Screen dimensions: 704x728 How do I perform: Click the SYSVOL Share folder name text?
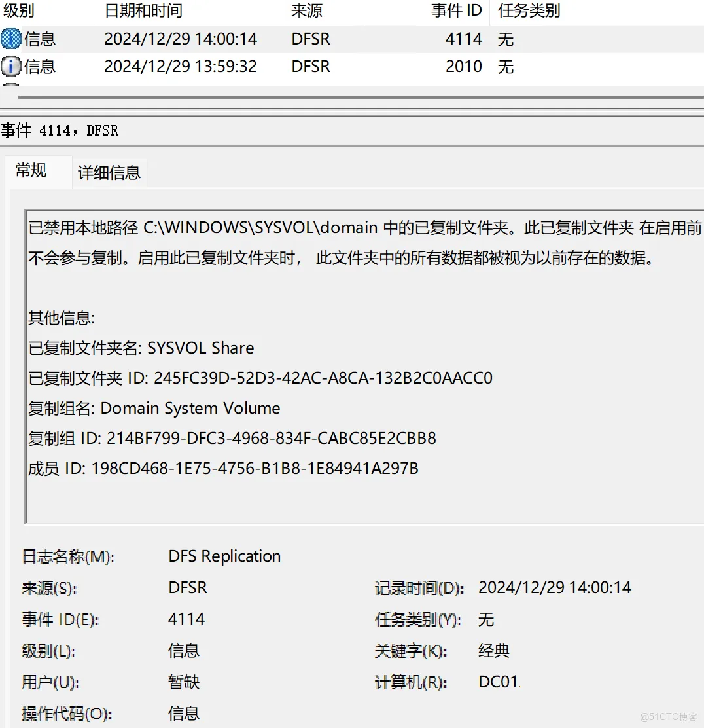click(201, 348)
